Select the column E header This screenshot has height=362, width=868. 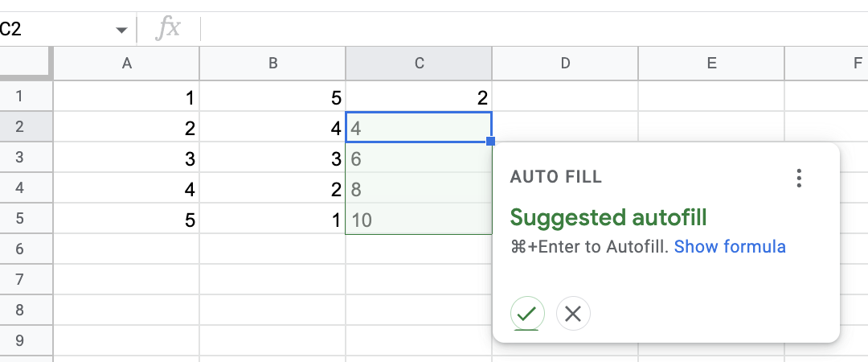click(x=711, y=64)
